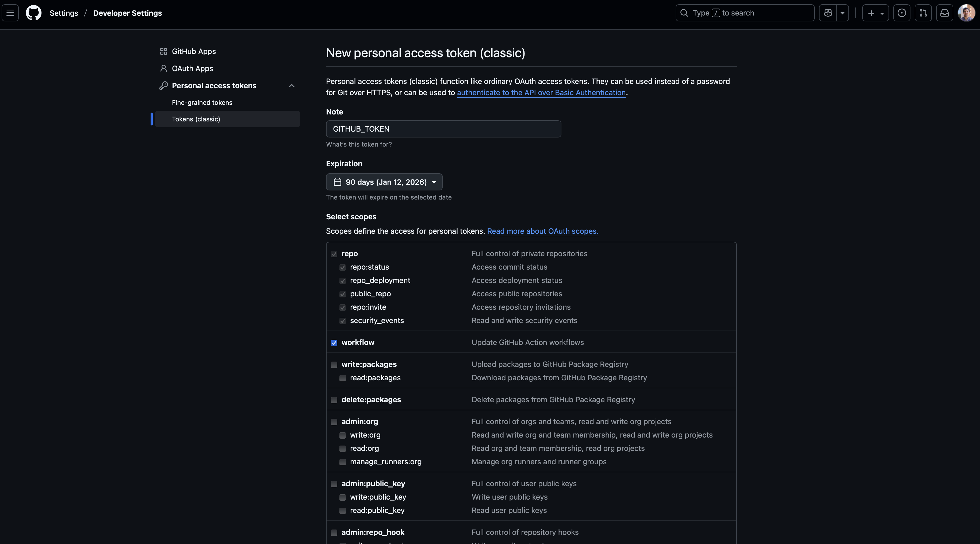Select Fine-grained tokens in the sidebar
Image resolution: width=980 pixels, height=544 pixels.
(x=202, y=102)
